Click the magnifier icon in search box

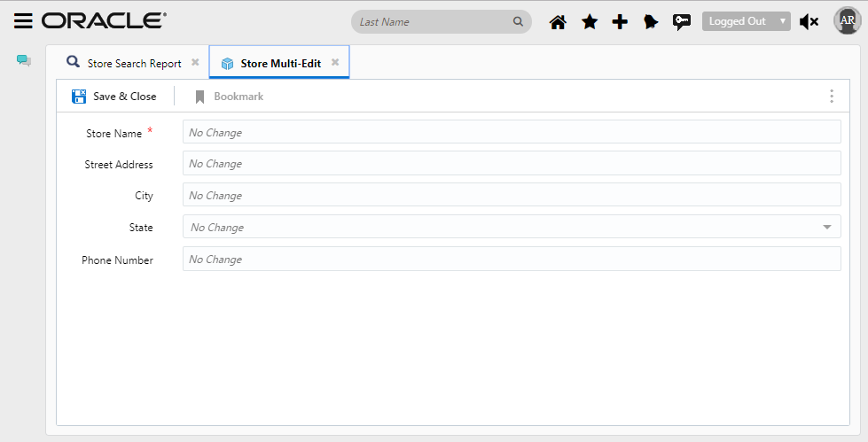[x=518, y=21]
